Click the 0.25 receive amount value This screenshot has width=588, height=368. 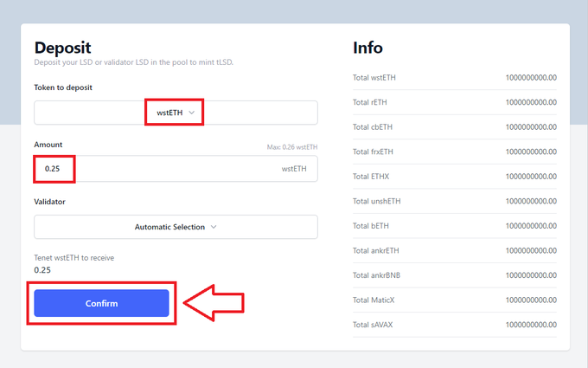42,270
